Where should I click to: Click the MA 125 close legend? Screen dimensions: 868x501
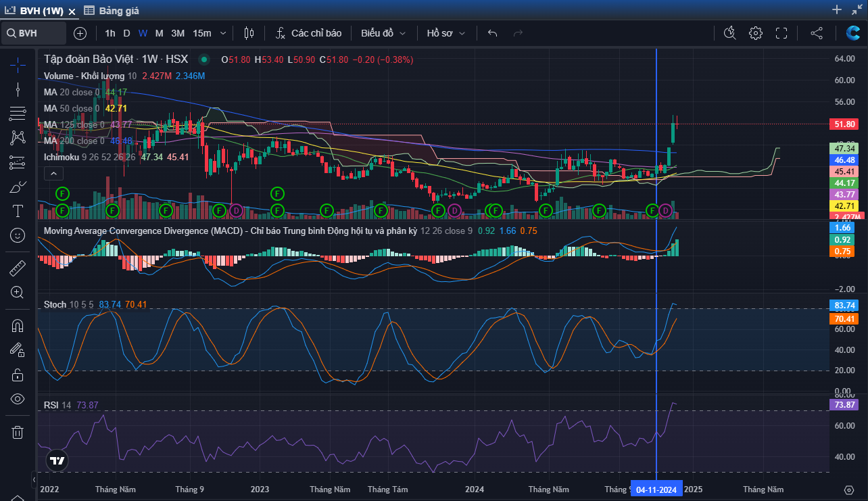click(x=74, y=124)
